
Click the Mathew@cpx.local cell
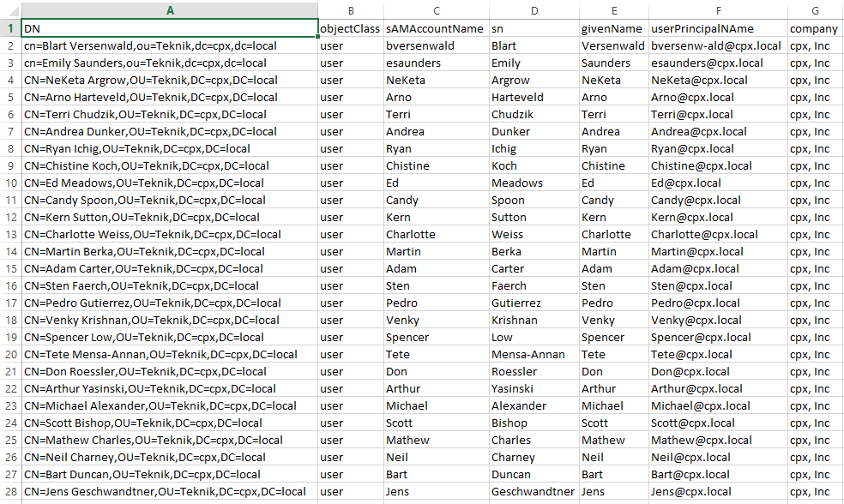(x=718, y=440)
